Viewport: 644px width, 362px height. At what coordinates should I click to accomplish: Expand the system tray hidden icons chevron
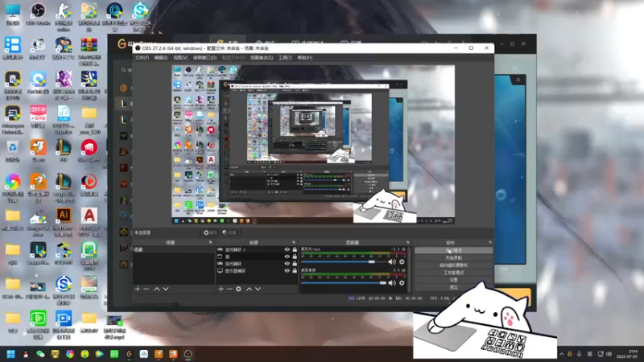click(561, 354)
